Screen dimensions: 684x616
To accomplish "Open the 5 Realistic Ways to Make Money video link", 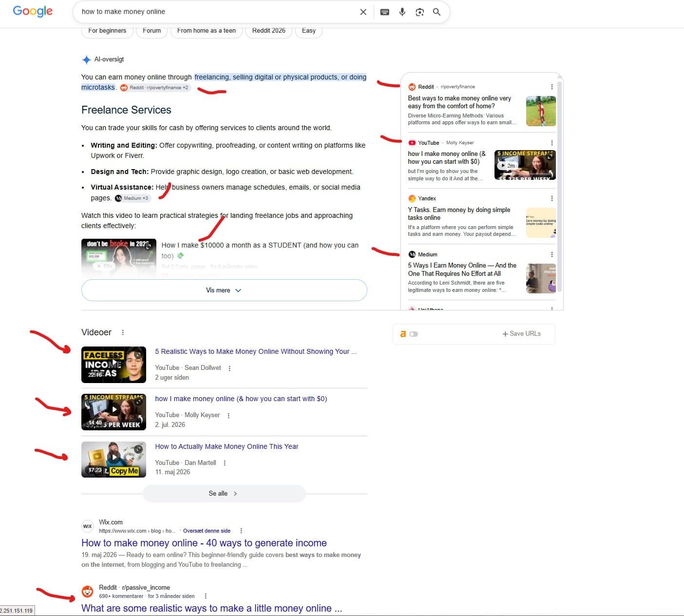I will click(x=256, y=351).
